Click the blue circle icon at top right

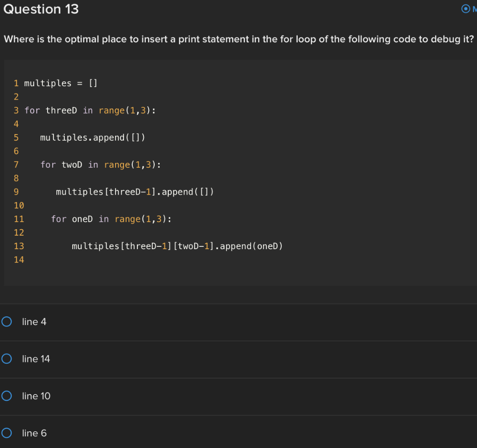(x=466, y=9)
